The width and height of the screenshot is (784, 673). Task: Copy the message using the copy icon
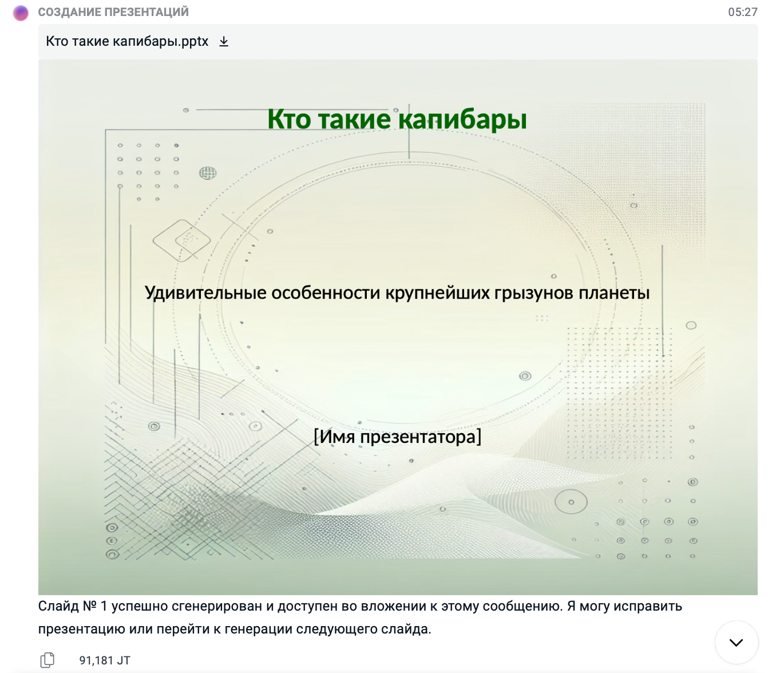tap(47, 660)
